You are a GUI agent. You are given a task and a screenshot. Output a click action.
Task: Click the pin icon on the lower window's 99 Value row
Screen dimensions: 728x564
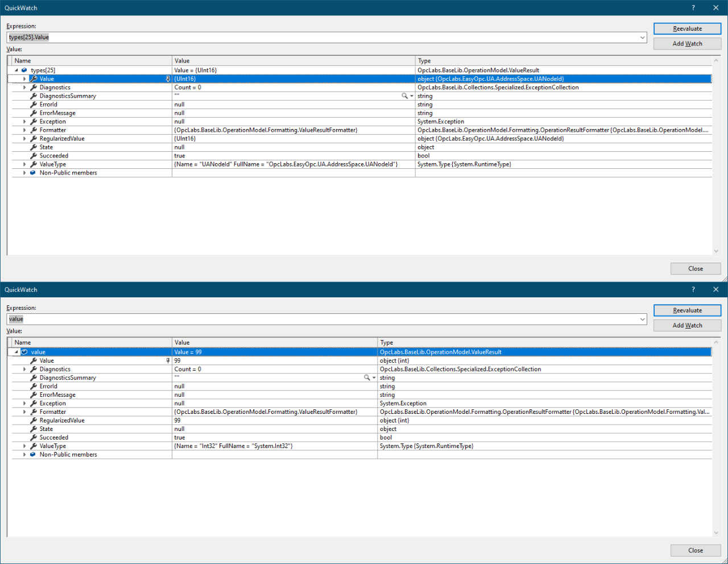point(168,360)
